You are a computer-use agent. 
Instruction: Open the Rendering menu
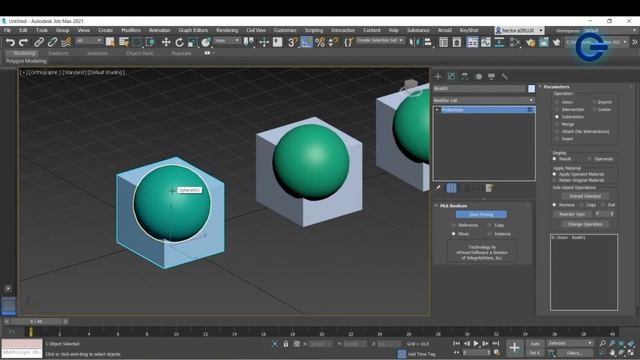(x=227, y=30)
